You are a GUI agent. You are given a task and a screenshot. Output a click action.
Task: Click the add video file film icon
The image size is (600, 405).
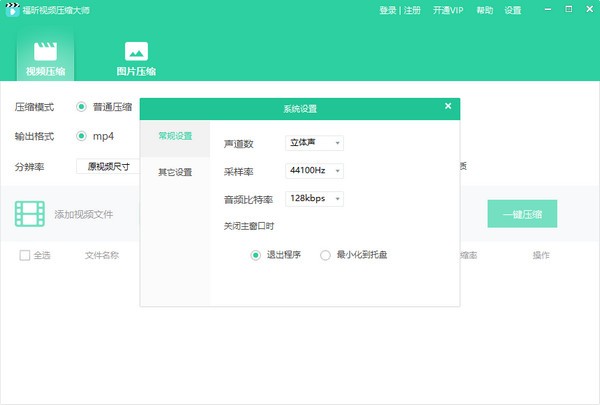click(x=30, y=213)
